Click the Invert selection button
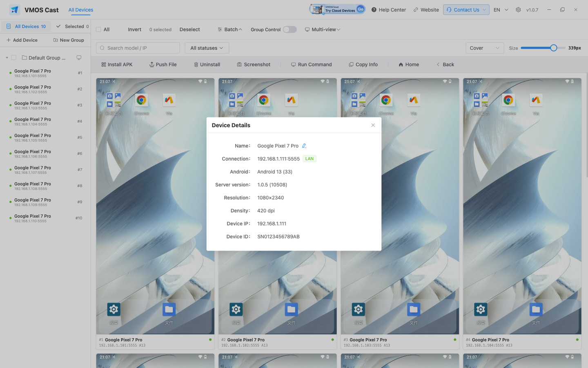Screen dimensions: 588x368 point(134,29)
